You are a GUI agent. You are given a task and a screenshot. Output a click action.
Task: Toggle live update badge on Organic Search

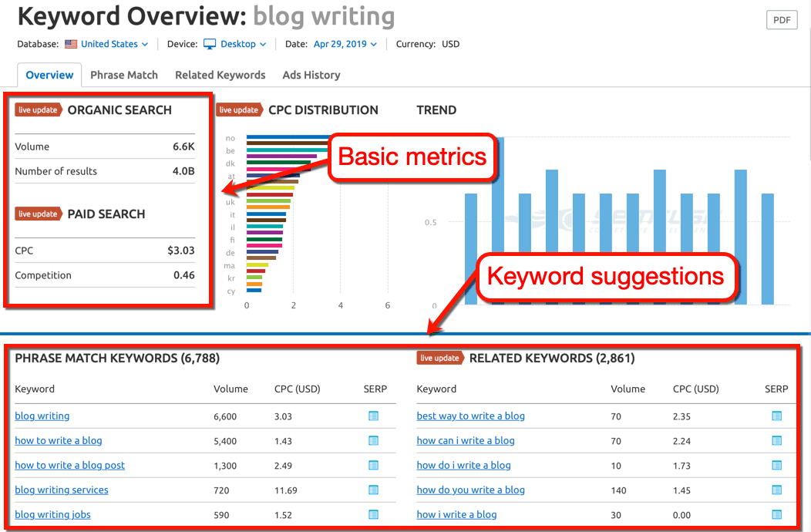pos(38,109)
